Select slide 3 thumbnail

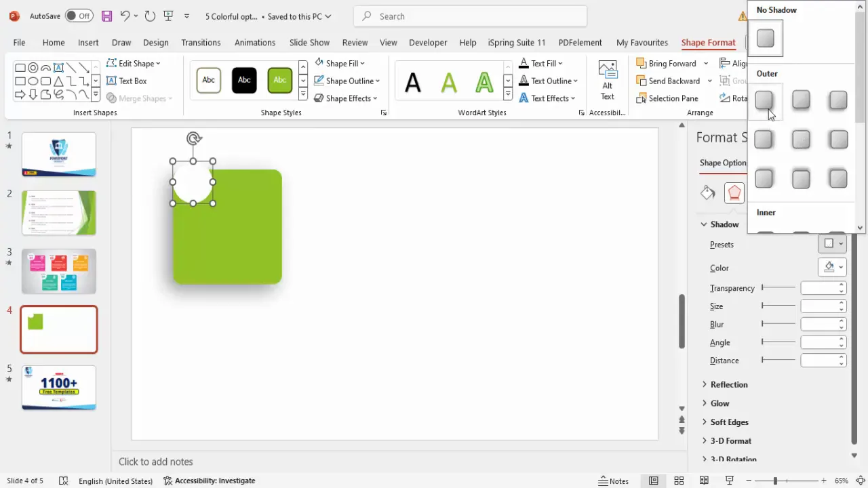(59, 271)
